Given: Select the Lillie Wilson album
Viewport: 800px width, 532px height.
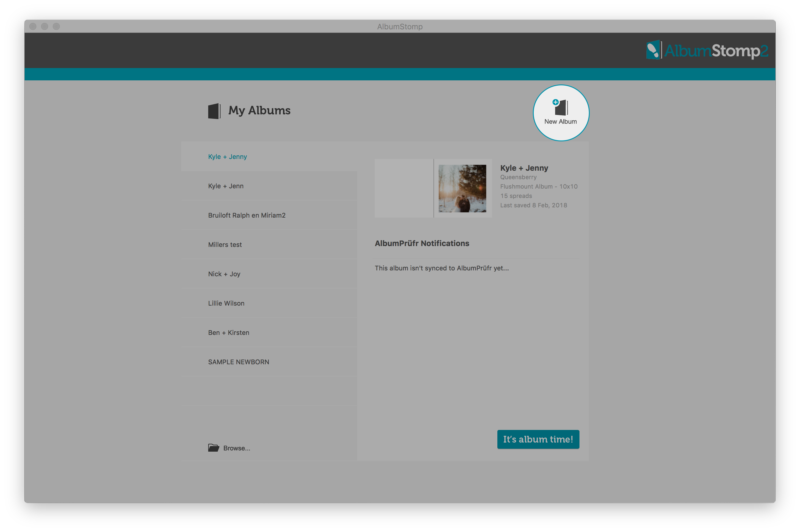Looking at the screenshot, I should 270,303.
